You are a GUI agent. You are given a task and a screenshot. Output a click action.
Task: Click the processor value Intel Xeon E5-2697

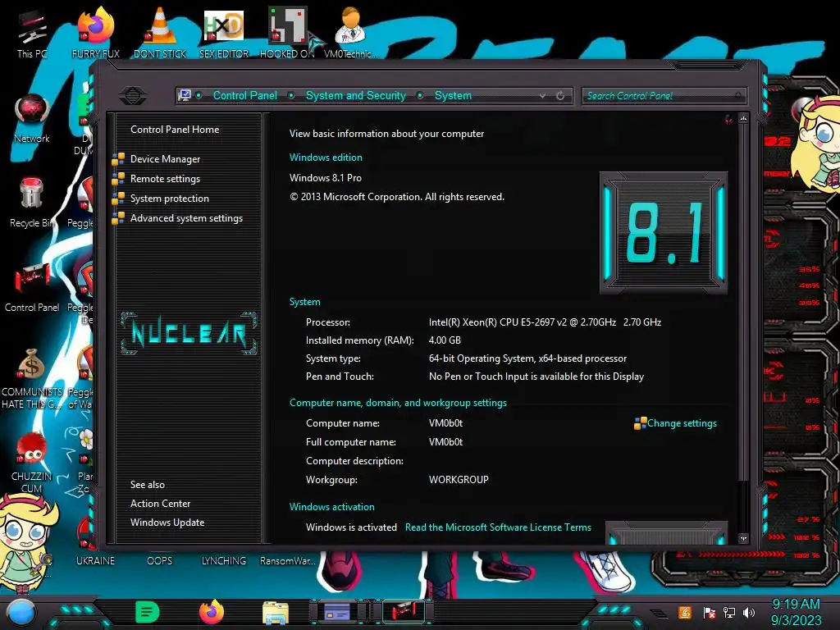click(545, 322)
